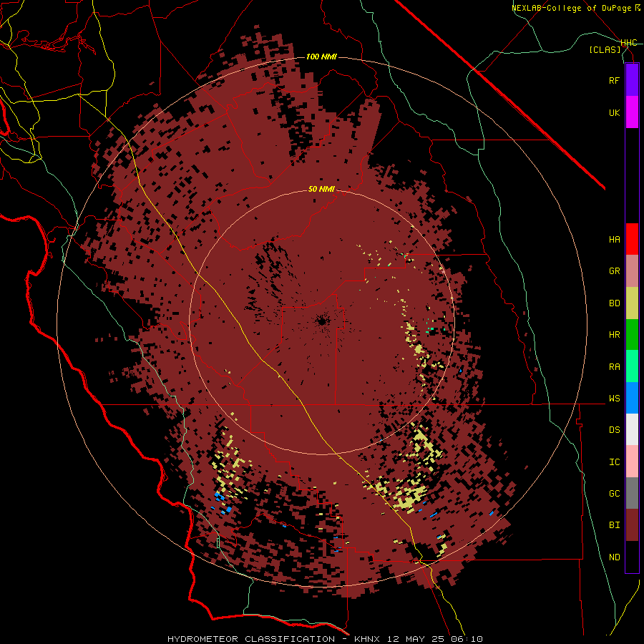Select the GR pink legend swatch
The width and height of the screenshot is (644, 644).
pos(632,271)
